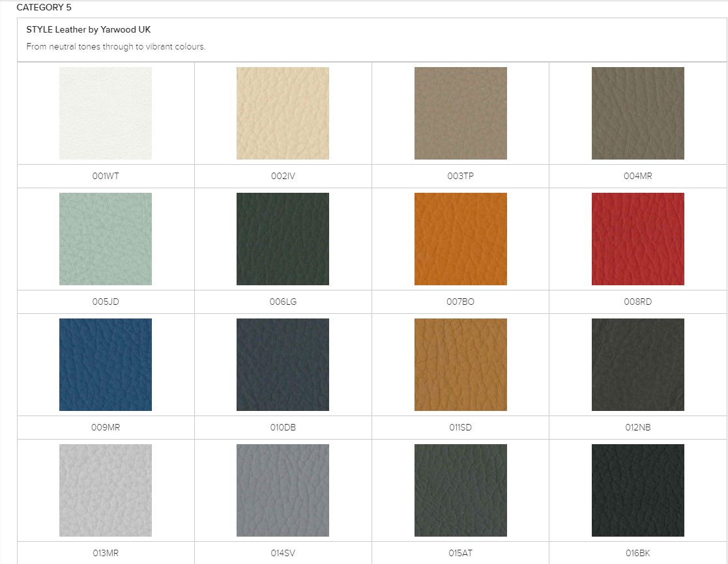Click the STYLE Leather by Yarwood UK heading
Screen dimensions: 728x564
(x=89, y=30)
